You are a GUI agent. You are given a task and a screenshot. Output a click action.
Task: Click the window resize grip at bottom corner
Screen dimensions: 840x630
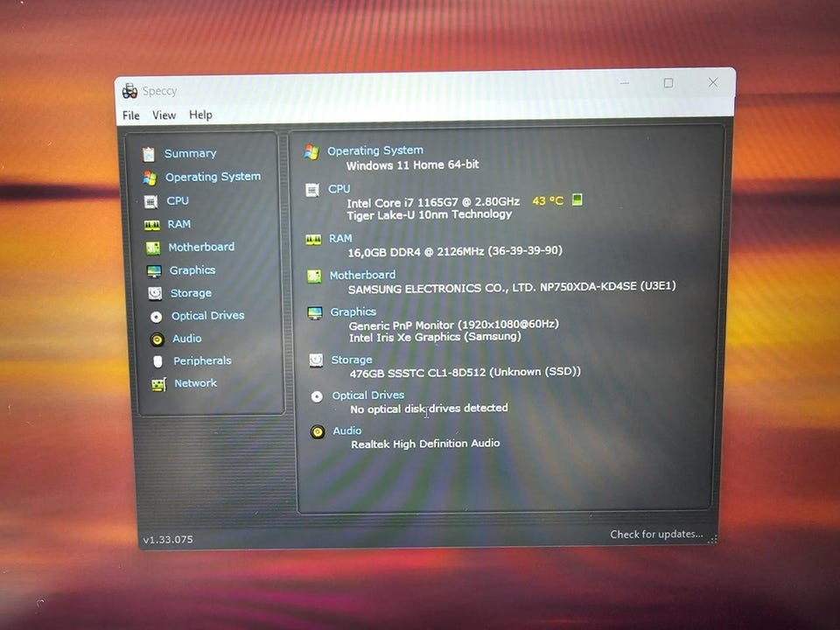(x=712, y=540)
